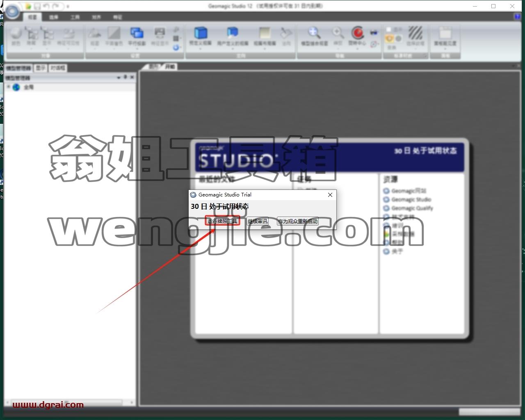This screenshot has width=525, height=420.
Task: Click the user-defined views cube icon
Action: click(x=233, y=32)
